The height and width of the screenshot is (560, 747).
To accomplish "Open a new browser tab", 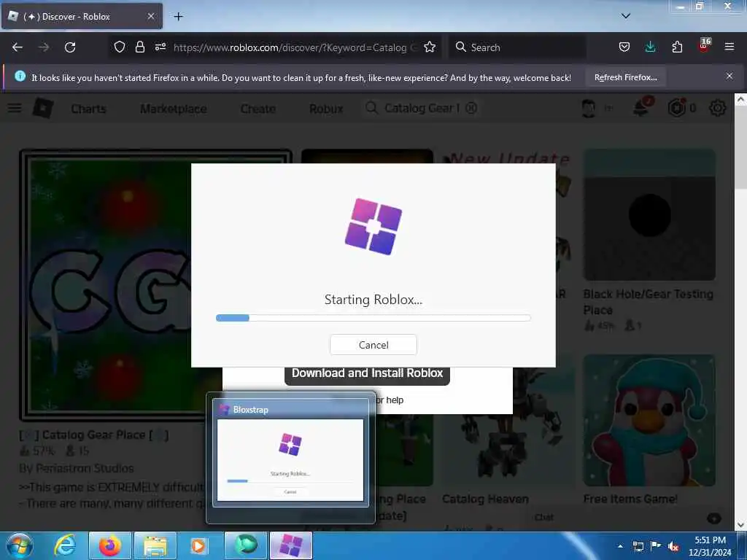I will click(178, 17).
